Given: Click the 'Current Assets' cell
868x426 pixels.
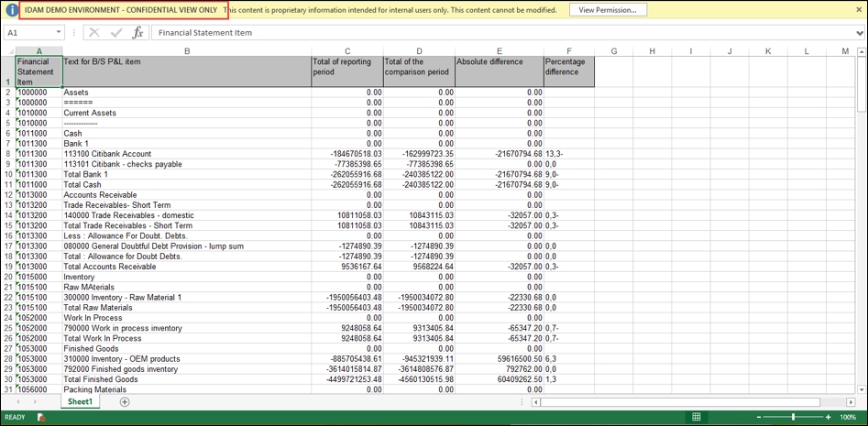Looking at the screenshot, I should (187, 113).
